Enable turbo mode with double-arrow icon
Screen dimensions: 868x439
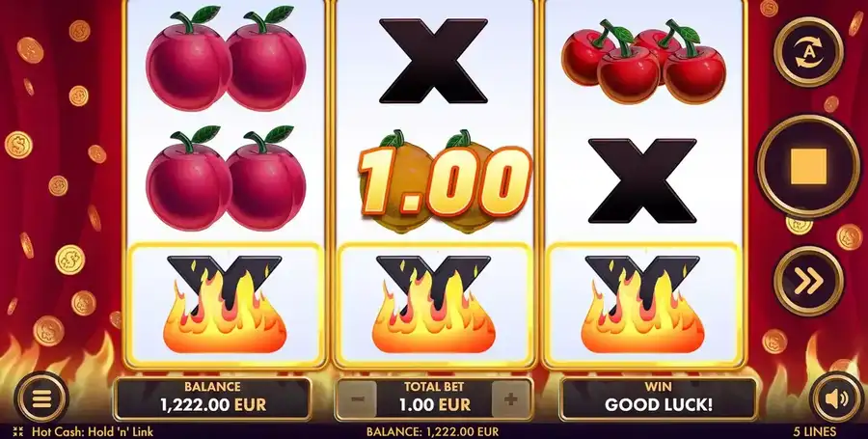click(808, 281)
